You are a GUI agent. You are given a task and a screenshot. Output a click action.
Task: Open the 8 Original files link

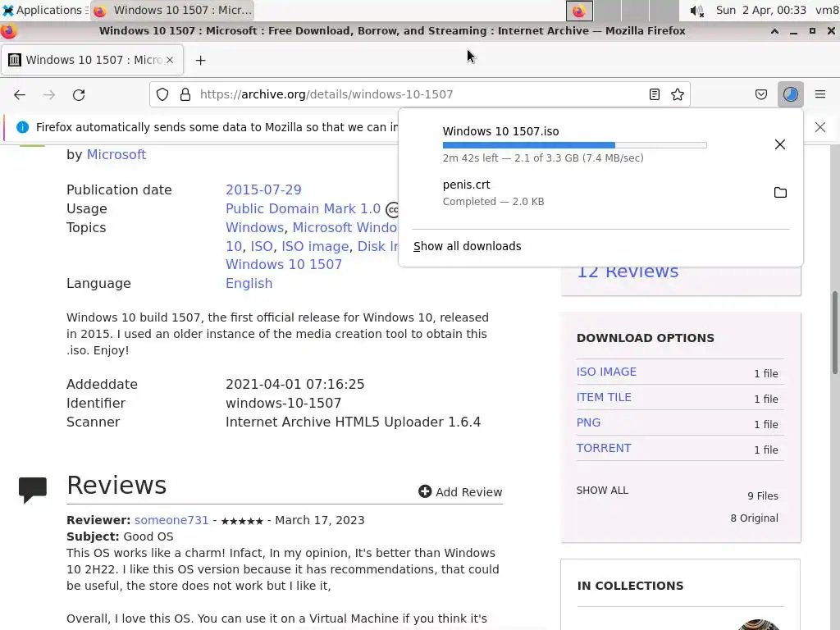coord(755,518)
